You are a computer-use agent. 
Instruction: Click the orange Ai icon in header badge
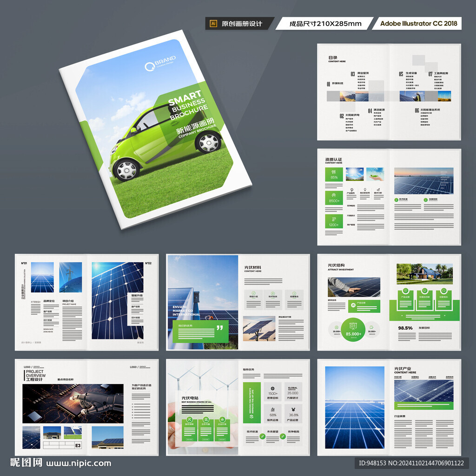click(x=213, y=24)
